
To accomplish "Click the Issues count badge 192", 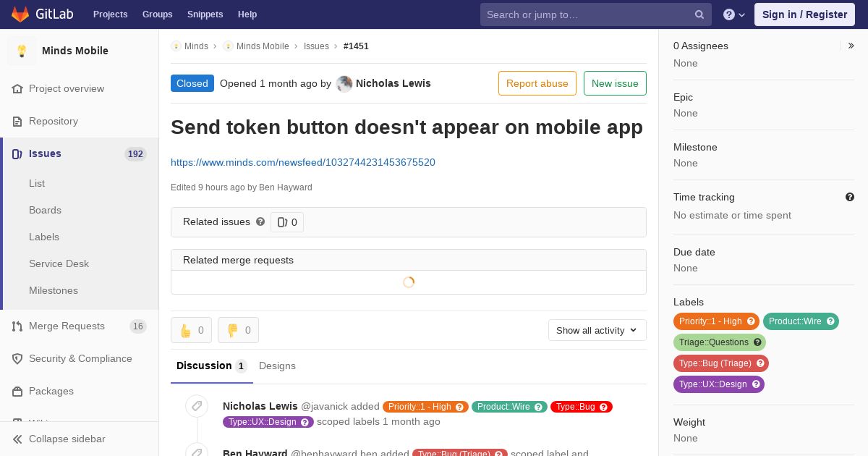I will (x=135, y=154).
